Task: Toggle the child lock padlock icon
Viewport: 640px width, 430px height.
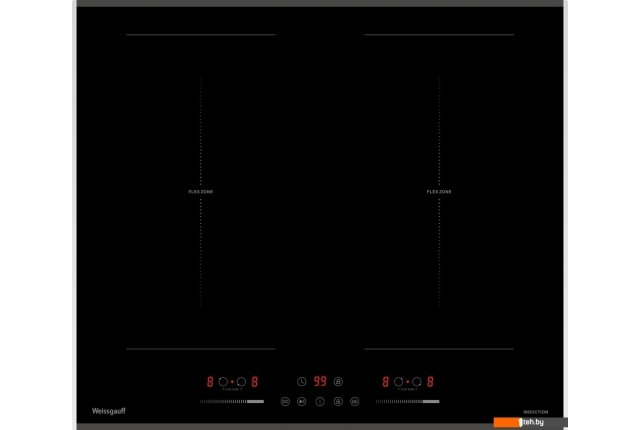Action: tap(337, 401)
